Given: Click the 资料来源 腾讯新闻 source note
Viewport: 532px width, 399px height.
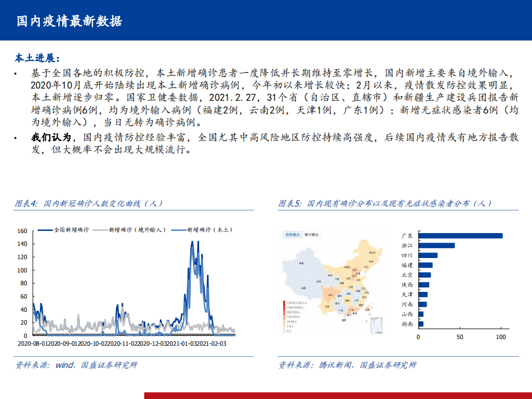Looking at the screenshot, I should (x=347, y=365).
